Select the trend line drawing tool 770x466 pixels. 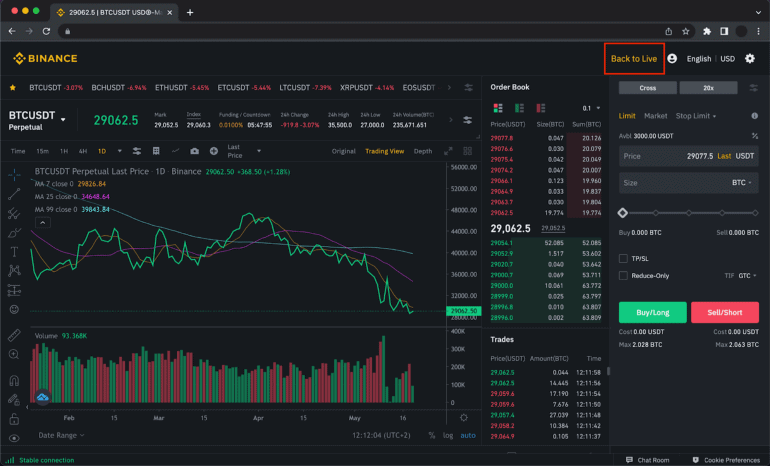(x=14, y=194)
